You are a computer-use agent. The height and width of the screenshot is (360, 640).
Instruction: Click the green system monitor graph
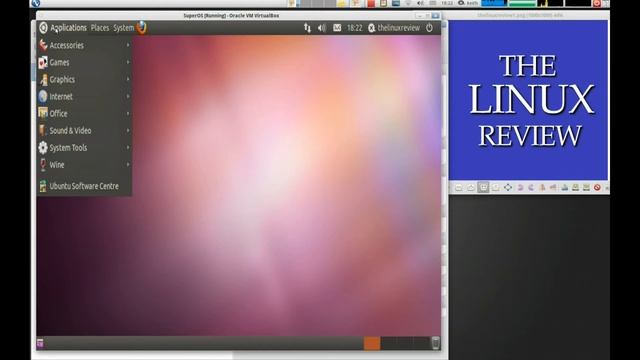(x=522, y=3)
